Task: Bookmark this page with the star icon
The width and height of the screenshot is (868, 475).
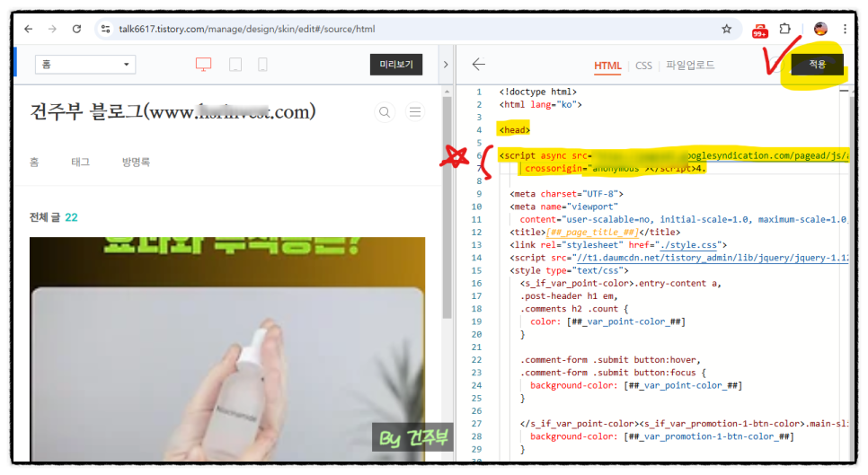Action: [x=726, y=29]
